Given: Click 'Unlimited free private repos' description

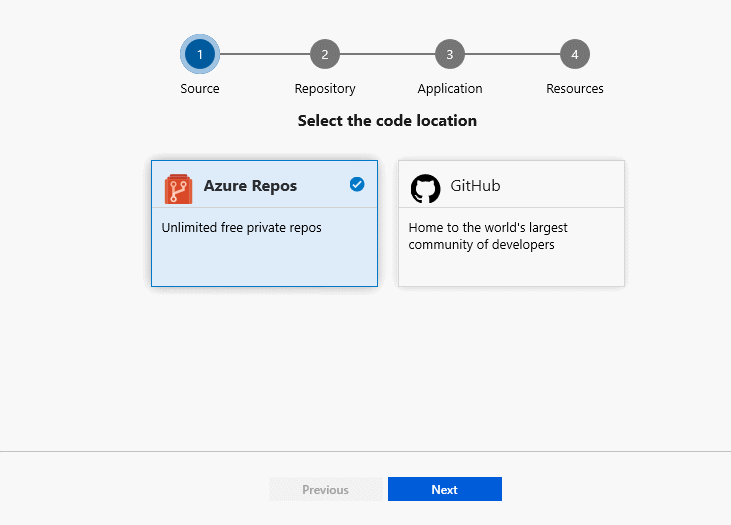Looking at the screenshot, I should 241,228.
